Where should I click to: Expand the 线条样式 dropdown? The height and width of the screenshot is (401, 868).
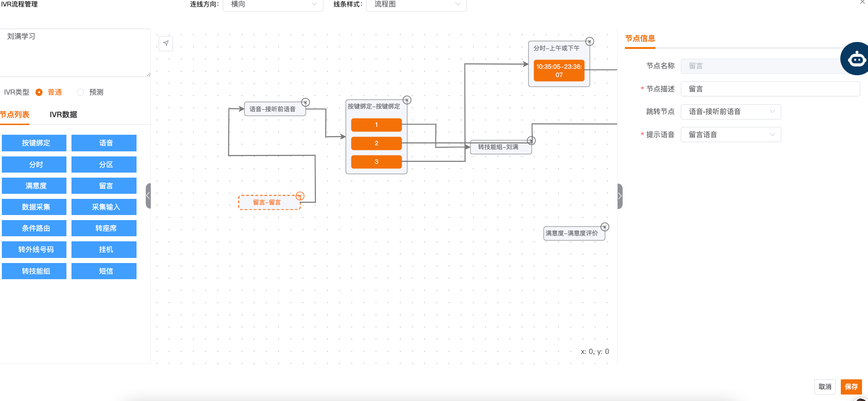416,5
